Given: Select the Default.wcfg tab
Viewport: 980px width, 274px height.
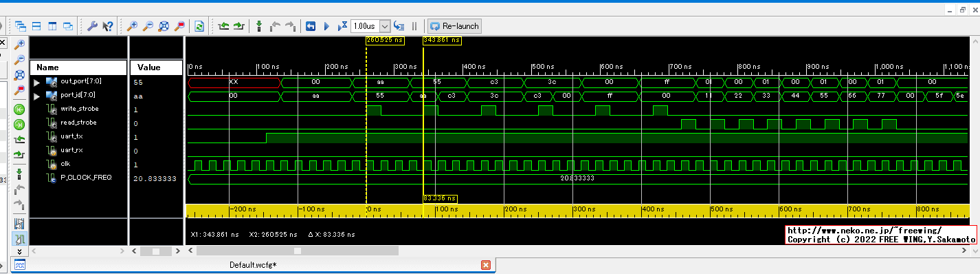Looking at the screenshot, I should tap(253, 265).
